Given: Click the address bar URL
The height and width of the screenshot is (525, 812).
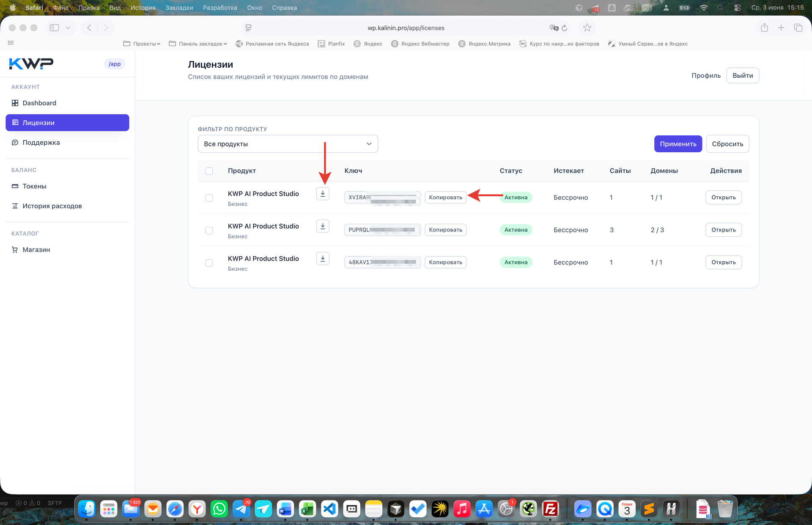Looking at the screenshot, I should click(406, 28).
